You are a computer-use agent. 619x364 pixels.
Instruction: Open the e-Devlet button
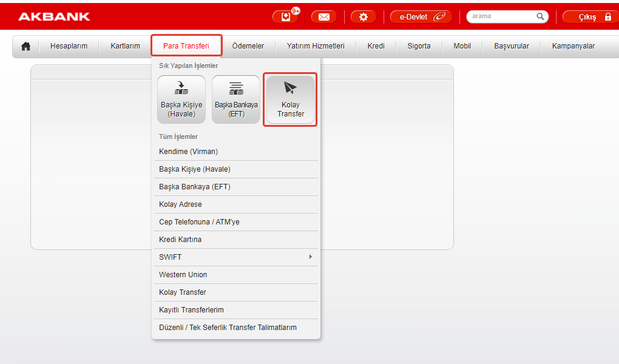point(421,16)
